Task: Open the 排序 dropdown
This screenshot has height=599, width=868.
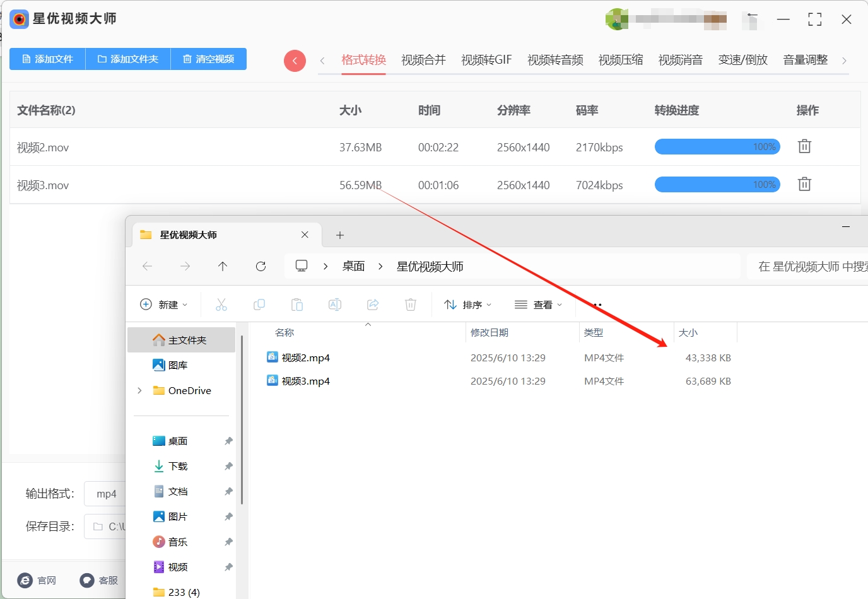Action: coord(467,305)
